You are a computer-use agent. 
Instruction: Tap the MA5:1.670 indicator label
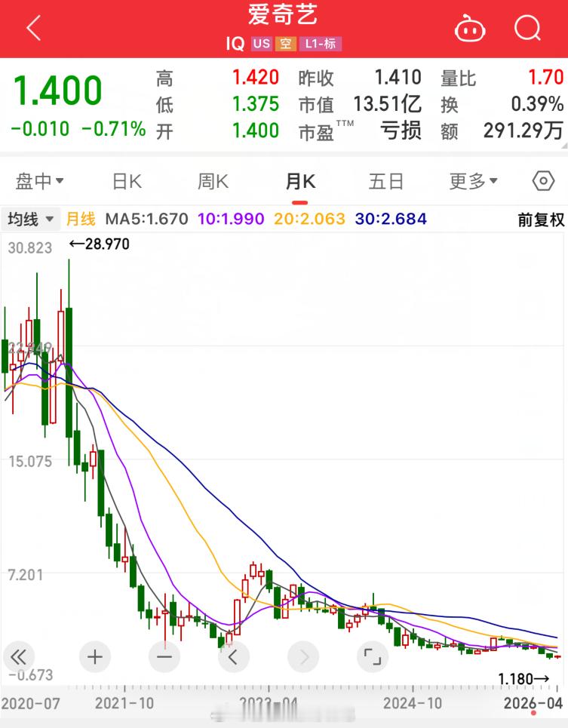tap(146, 219)
